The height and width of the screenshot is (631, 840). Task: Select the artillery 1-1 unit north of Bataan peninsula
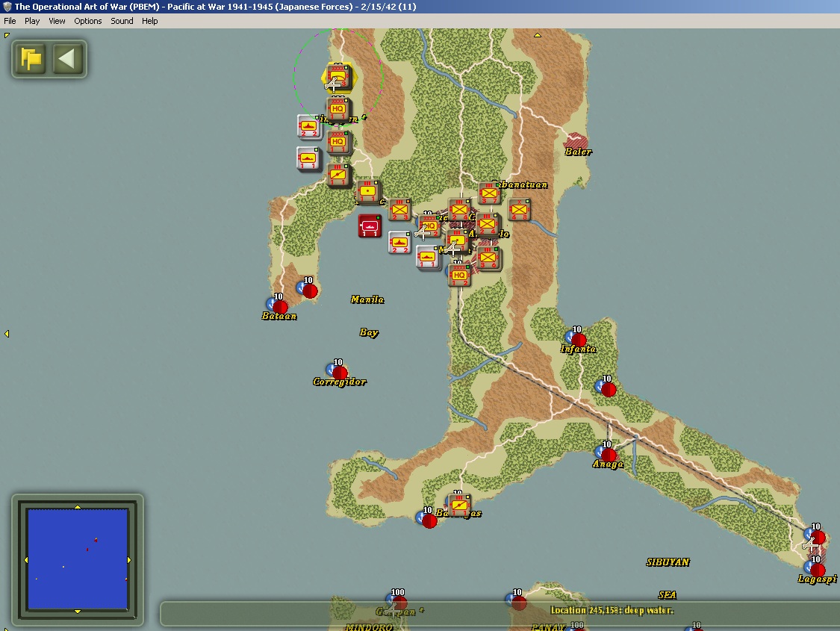pos(338,175)
